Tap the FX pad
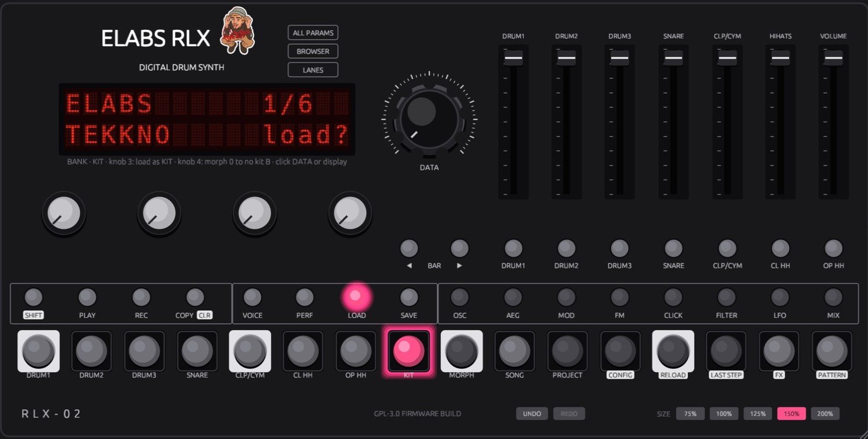Image resolution: width=868 pixels, height=439 pixels. click(779, 351)
